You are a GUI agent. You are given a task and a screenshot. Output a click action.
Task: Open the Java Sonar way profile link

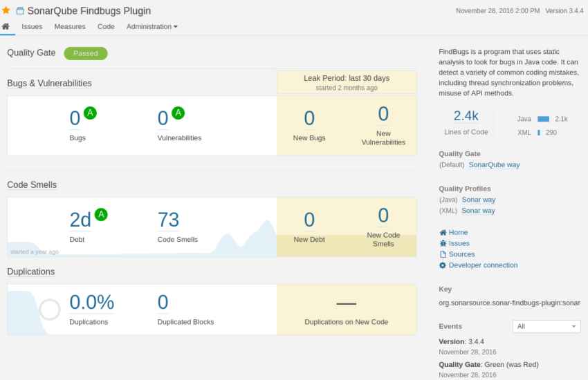(x=479, y=200)
